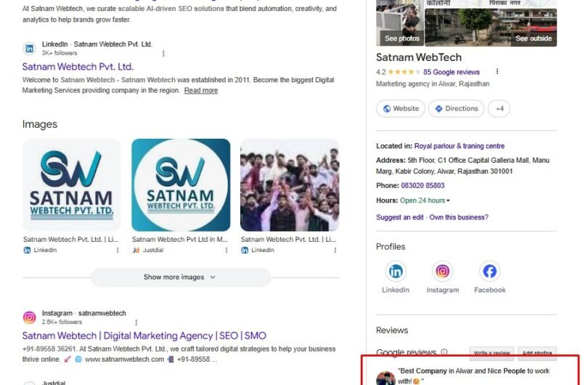Click the Justdial source icon under the image
588x385 pixels.
(136, 251)
